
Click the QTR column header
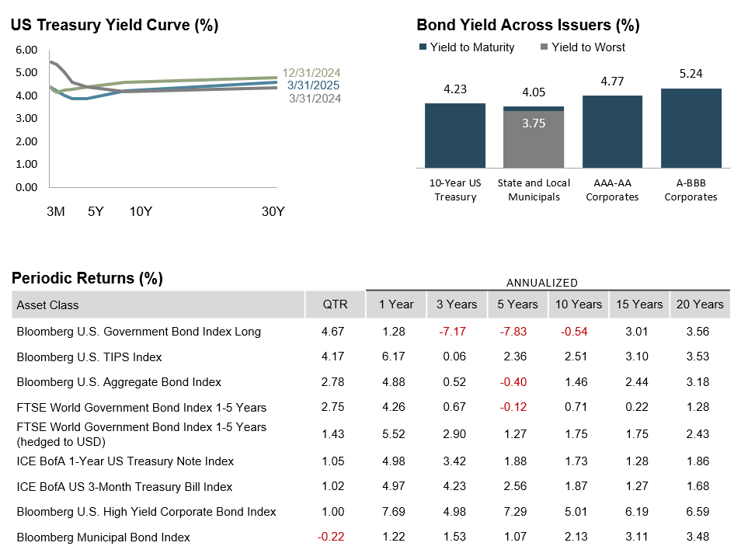tap(334, 304)
